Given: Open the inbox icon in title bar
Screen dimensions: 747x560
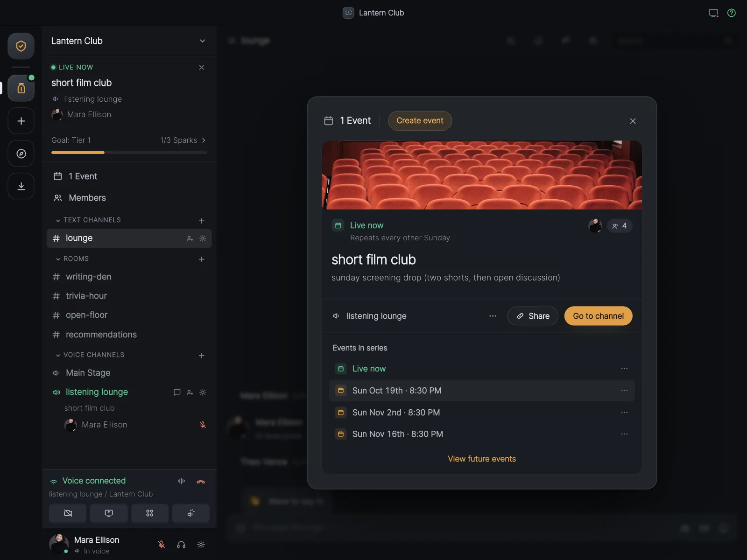Looking at the screenshot, I should click(713, 13).
